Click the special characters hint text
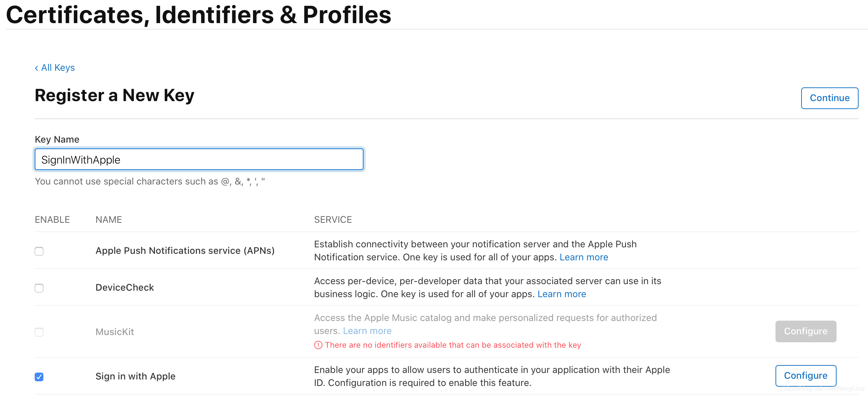Image resolution: width=868 pixels, height=395 pixels. pos(150,181)
